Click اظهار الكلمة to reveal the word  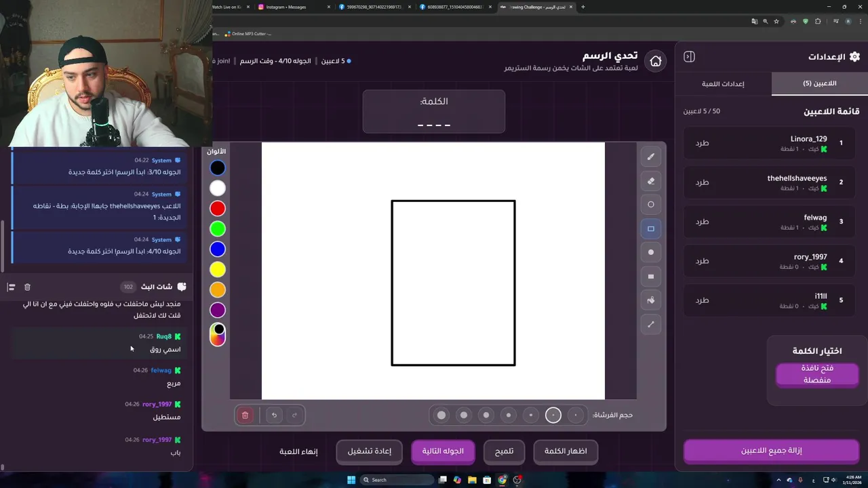pos(566,451)
